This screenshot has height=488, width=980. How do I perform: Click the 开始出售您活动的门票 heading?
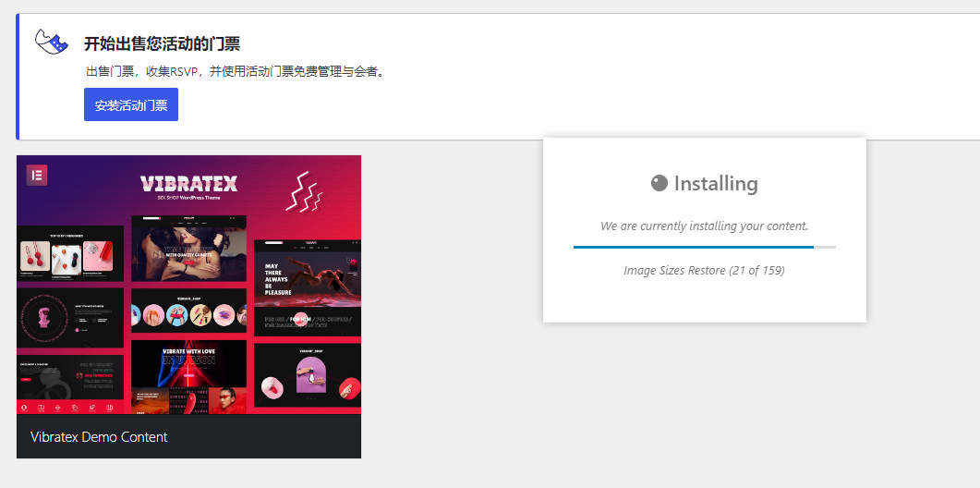click(163, 43)
